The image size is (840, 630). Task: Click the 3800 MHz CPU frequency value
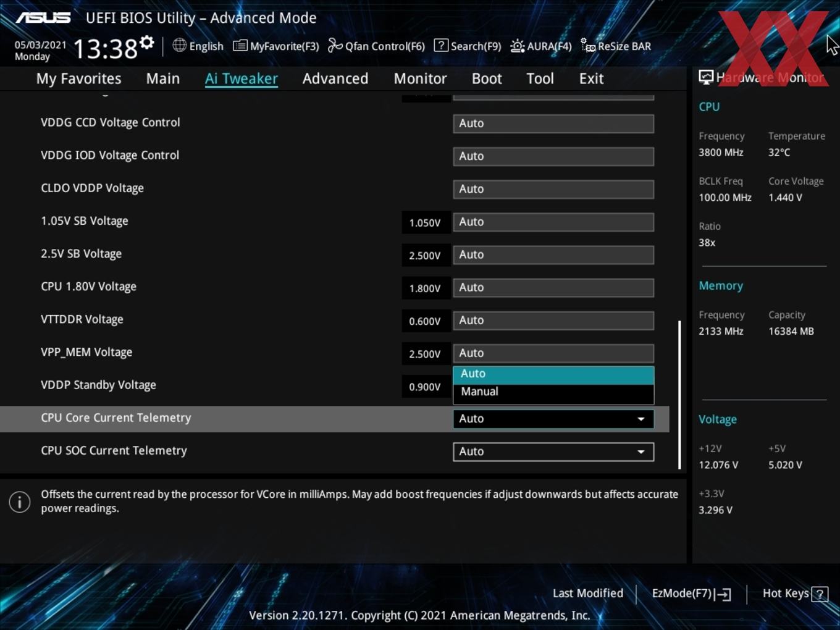[x=721, y=153]
